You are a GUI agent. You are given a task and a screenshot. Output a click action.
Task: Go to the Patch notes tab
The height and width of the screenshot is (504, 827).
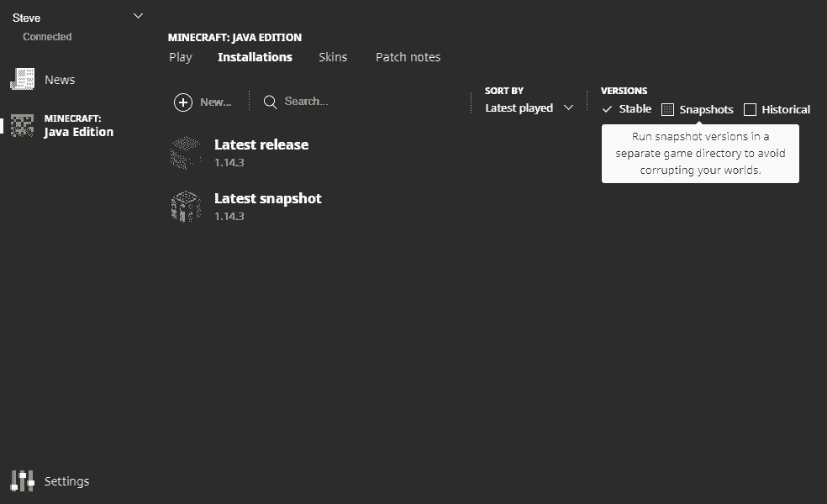click(x=408, y=57)
